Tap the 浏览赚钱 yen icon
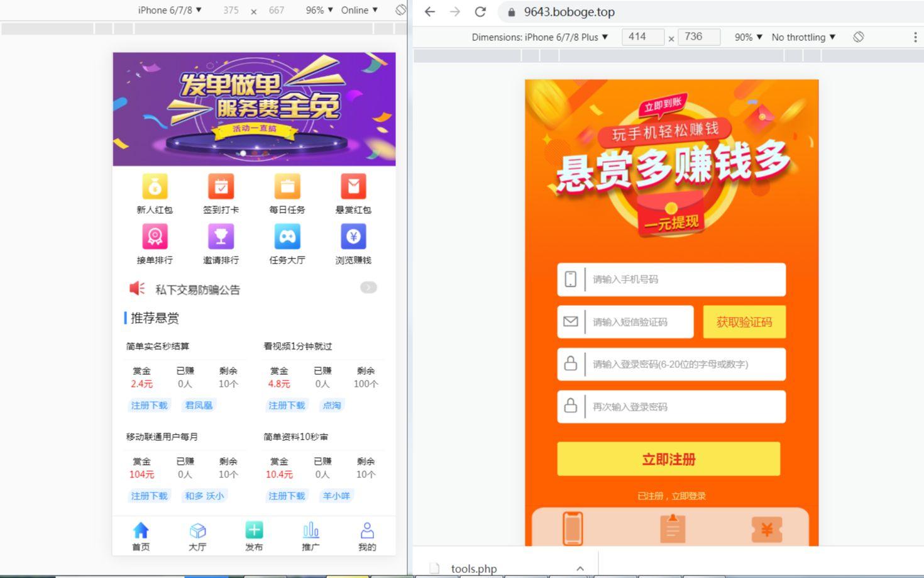 353,237
